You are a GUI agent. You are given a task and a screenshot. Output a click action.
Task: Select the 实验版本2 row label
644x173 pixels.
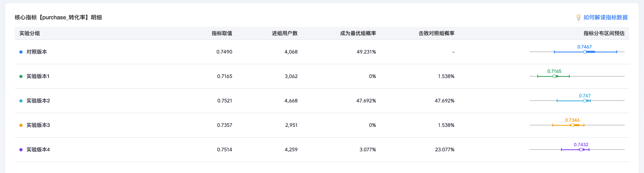point(38,101)
